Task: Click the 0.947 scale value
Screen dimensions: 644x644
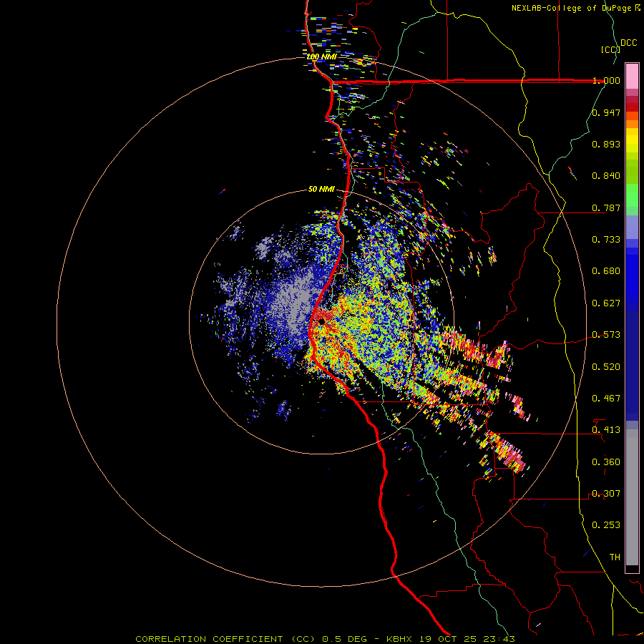Action: 606,112
